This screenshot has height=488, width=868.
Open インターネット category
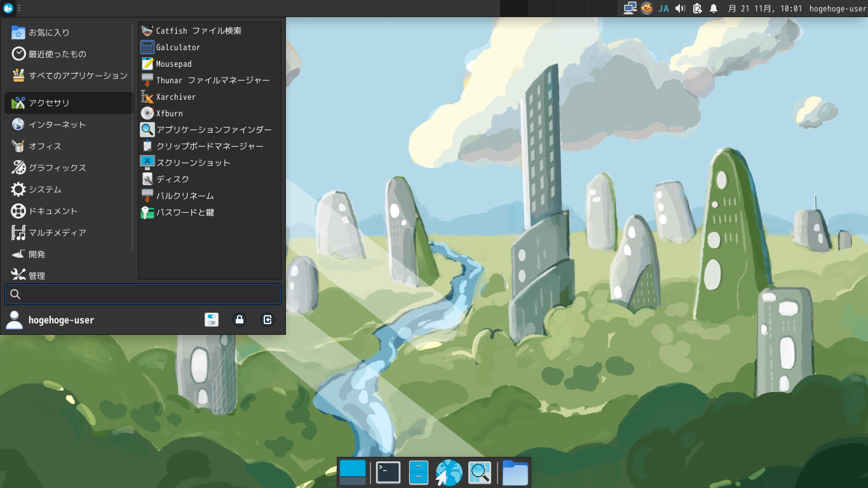[68, 125]
